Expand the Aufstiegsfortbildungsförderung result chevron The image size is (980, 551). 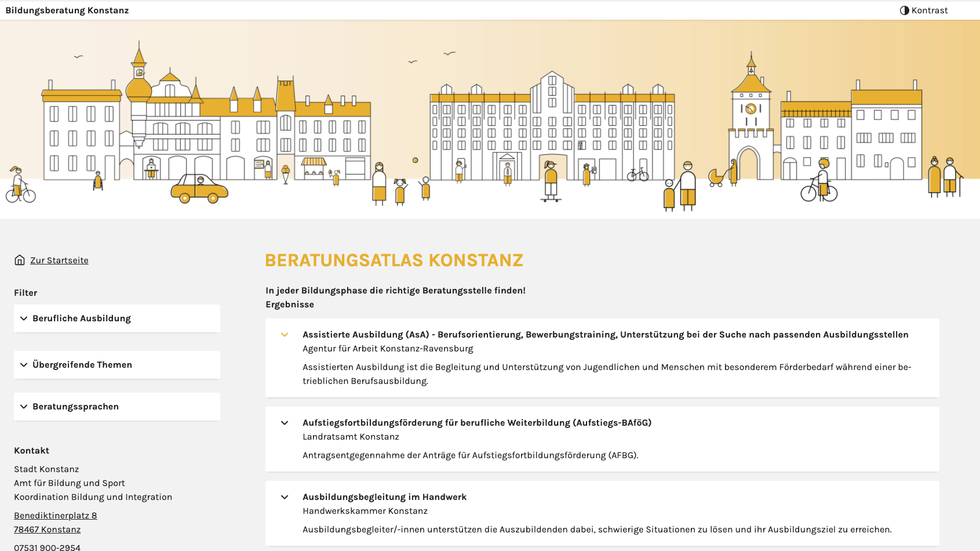[285, 423]
